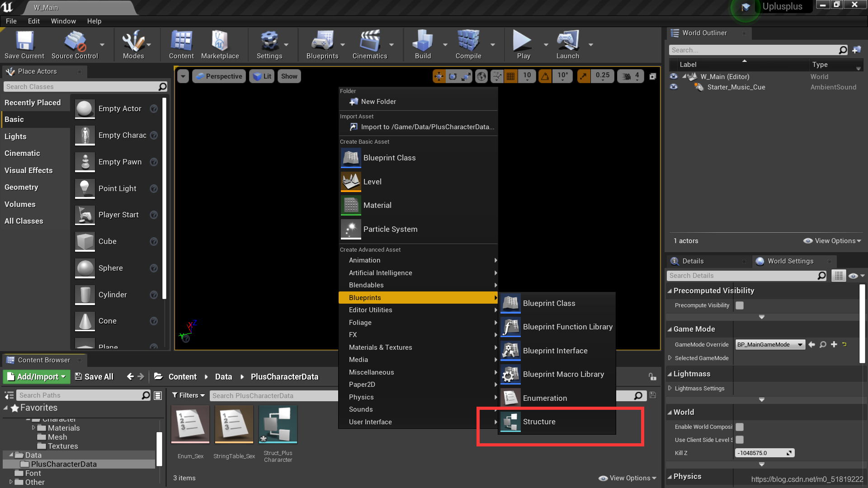Select the Struct_PlusChararcter asset thumbnail
The width and height of the screenshot is (868, 488).
click(x=278, y=425)
